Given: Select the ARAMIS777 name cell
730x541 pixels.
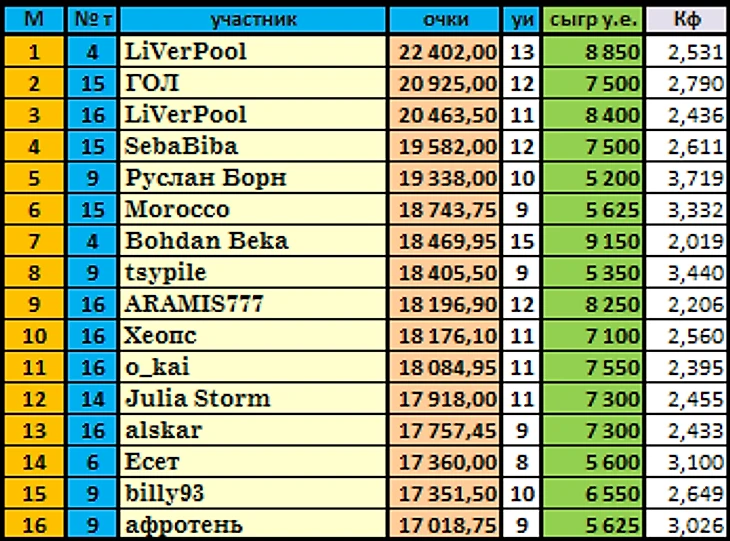Looking at the screenshot, I should 253,304.
